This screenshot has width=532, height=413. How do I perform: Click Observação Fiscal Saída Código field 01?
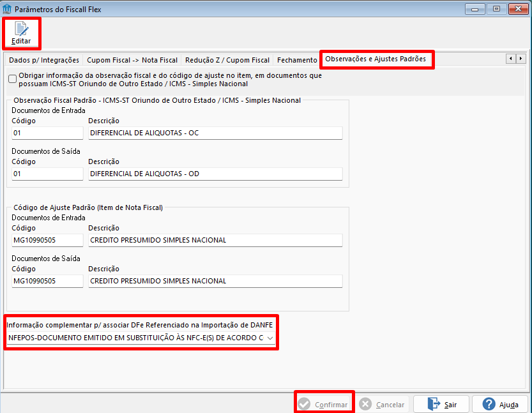(x=47, y=174)
